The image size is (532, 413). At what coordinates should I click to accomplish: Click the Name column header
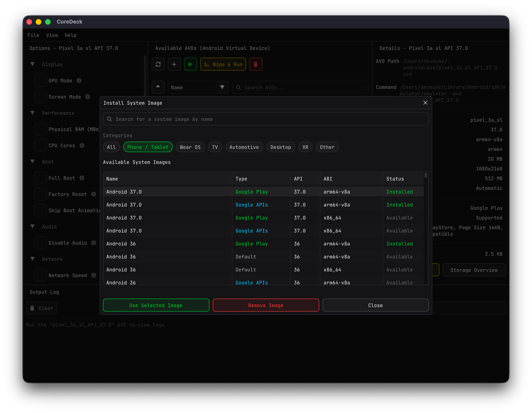point(168,179)
